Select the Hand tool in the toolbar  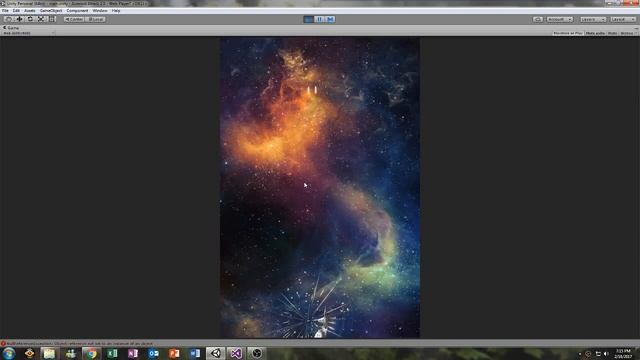8,19
